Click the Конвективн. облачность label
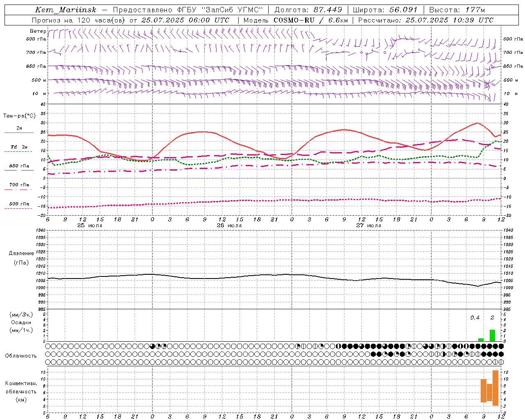This screenshot has width=525, height=420. pos(21,388)
